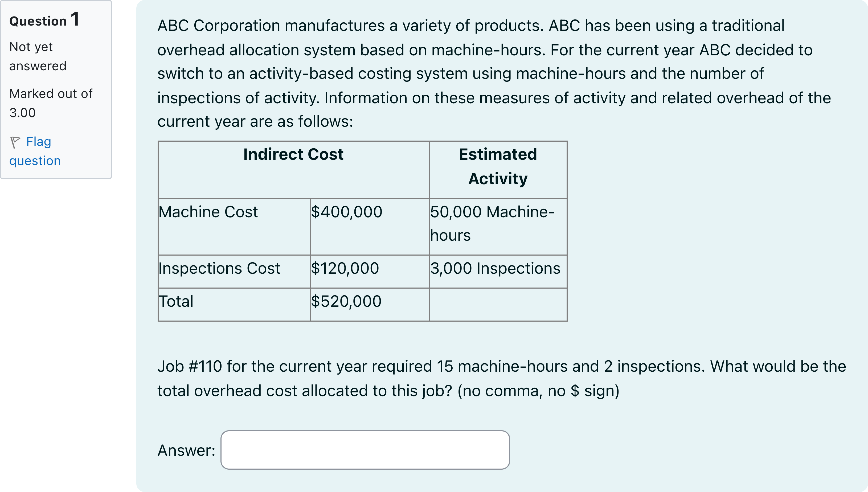Click the '3,000 Inspections' cell
This screenshot has height=492, width=868.
click(495, 269)
